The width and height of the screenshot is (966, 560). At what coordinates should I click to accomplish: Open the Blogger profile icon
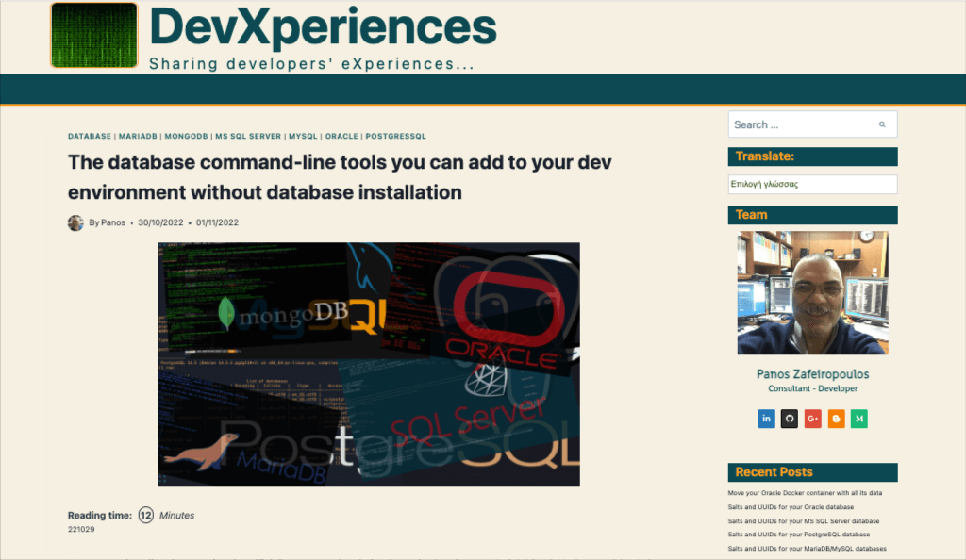pos(836,419)
